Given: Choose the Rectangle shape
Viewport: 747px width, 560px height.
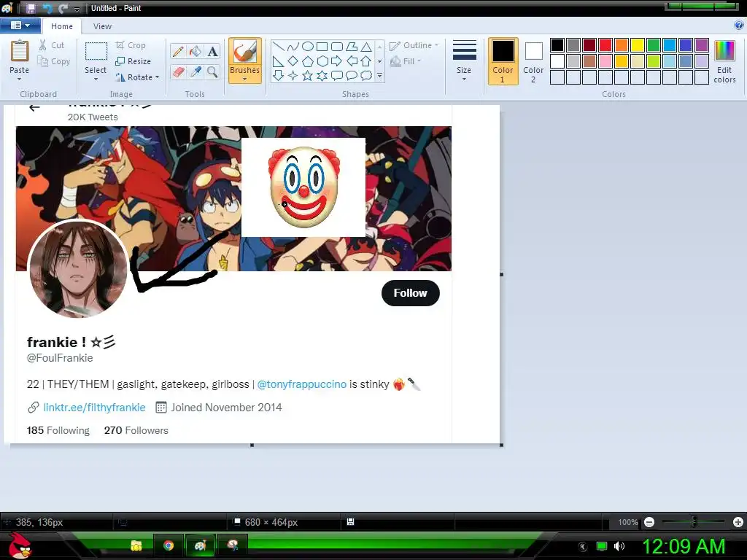Looking at the screenshot, I should (322, 46).
